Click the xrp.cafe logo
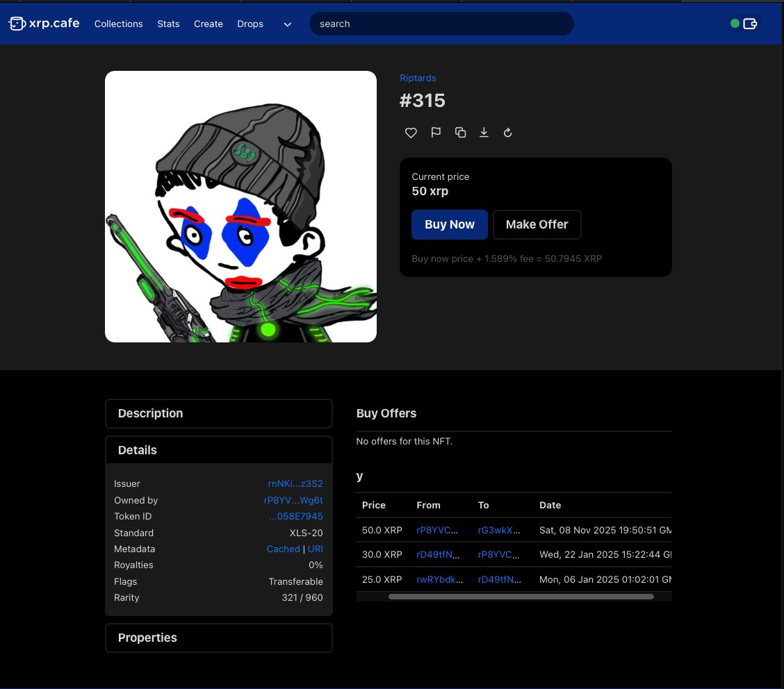 tap(44, 23)
